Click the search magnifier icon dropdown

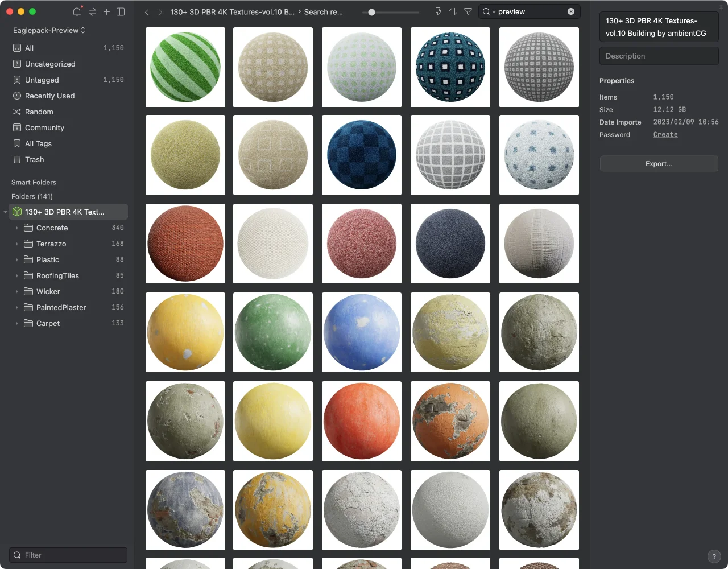pos(489,11)
